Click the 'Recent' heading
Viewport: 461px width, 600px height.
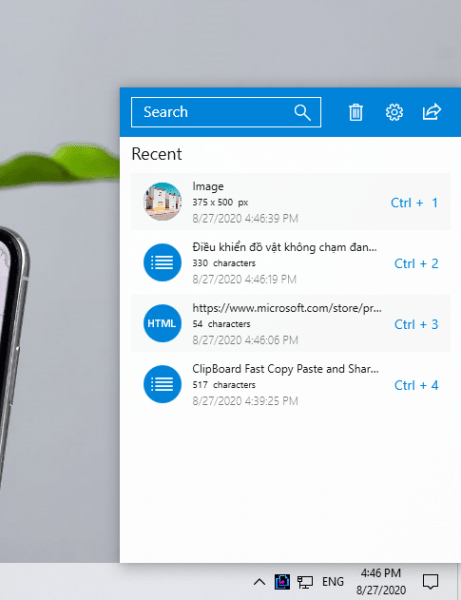(157, 154)
